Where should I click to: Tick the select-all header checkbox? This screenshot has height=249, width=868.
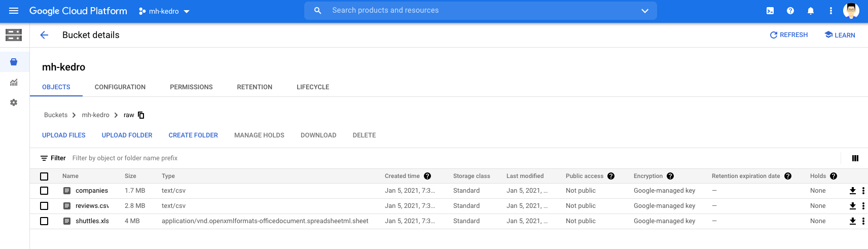coord(44,176)
